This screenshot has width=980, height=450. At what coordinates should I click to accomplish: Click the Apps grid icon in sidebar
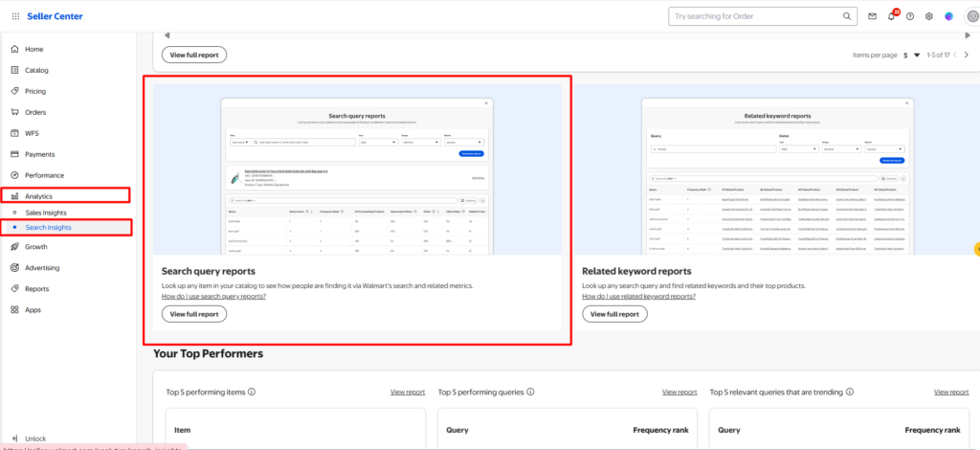pos(14,310)
